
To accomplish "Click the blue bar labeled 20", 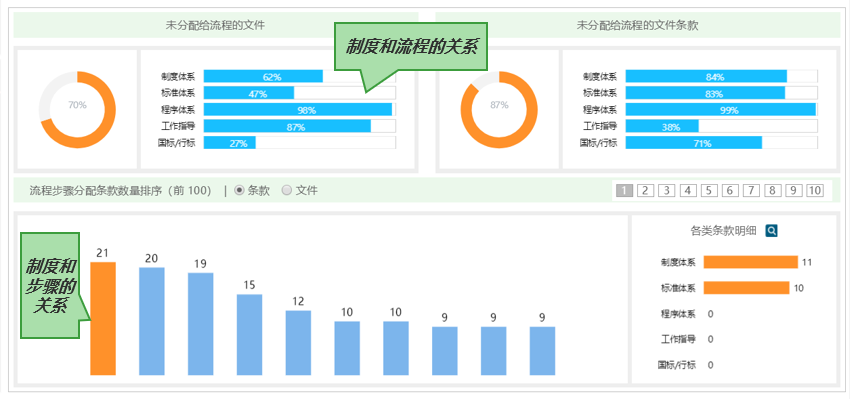I will point(152,321).
